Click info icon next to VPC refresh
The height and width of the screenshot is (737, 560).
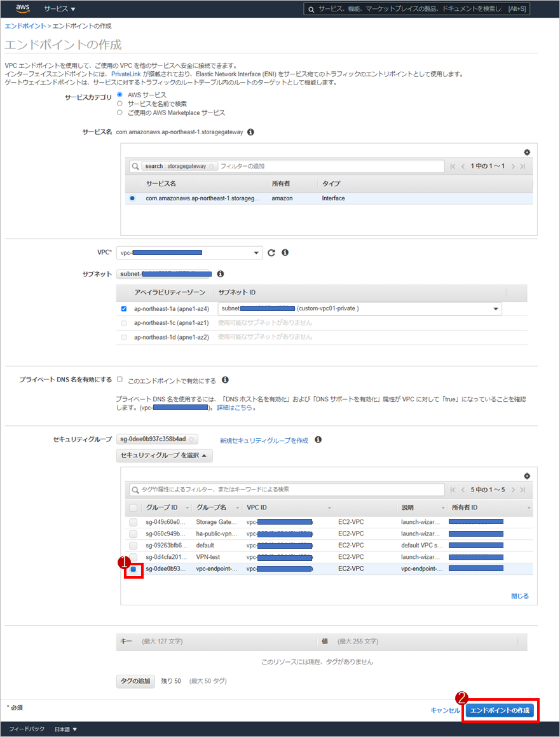pyautogui.click(x=285, y=252)
